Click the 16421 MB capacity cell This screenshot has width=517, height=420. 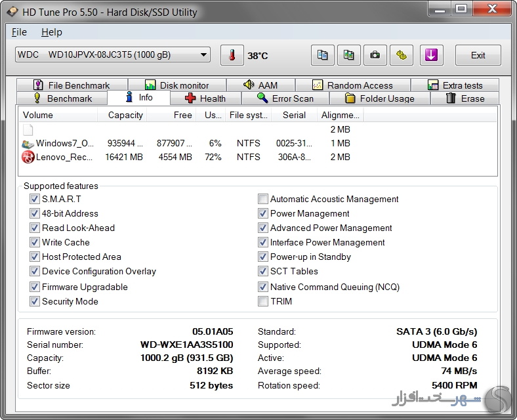124,157
